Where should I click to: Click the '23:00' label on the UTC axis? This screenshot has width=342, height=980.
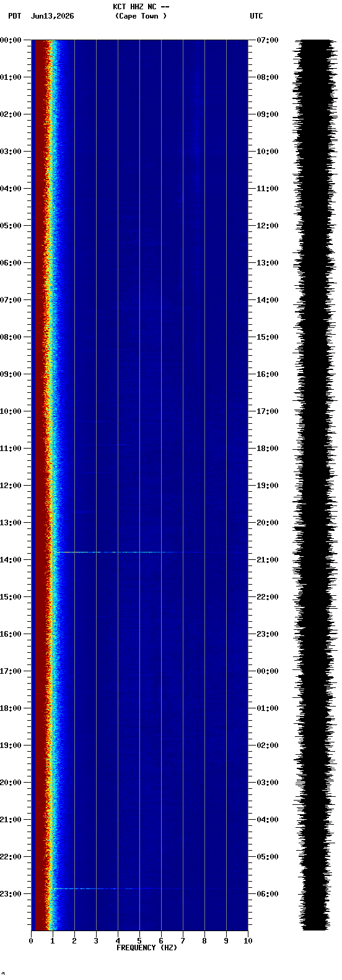pyautogui.click(x=268, y=634)
